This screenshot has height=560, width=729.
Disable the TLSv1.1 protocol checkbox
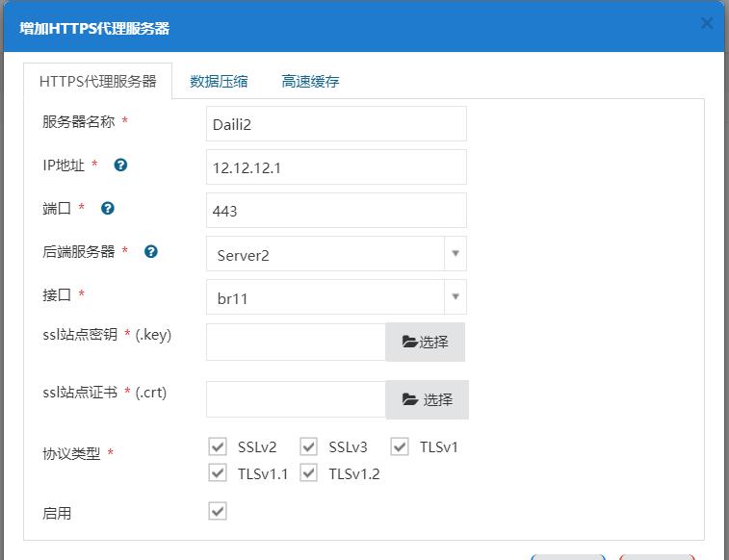(218, 472)
